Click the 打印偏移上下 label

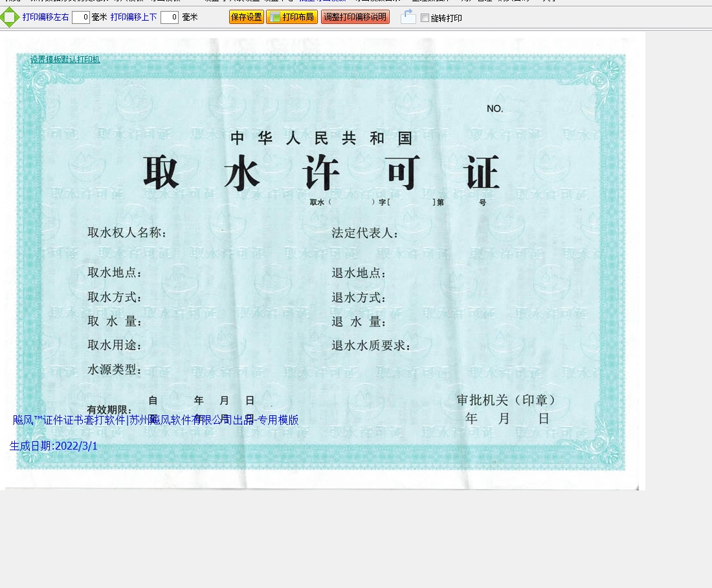(x=133, y=17)
